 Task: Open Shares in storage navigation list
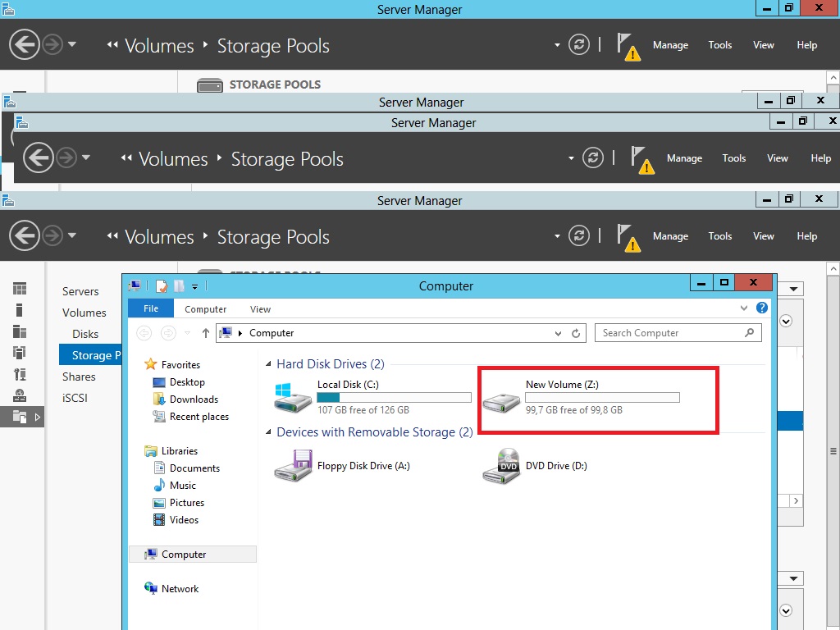79,377
